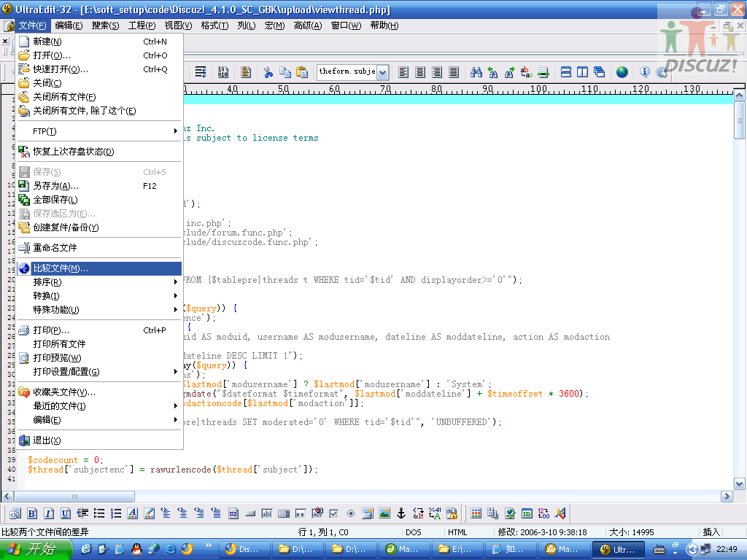The height and width of the screenshot is (560, 747).
Task: Tile windows horizontally icon
Action: point(566,72)
